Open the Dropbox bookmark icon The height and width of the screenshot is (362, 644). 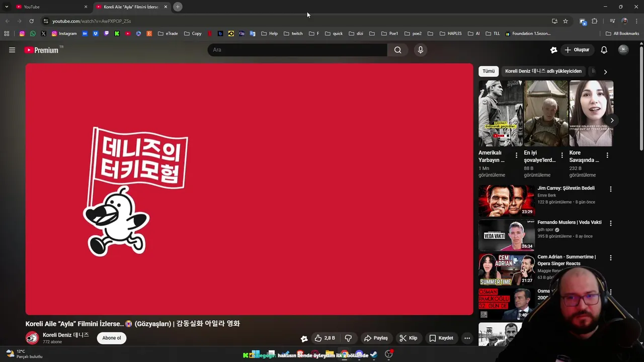pos(96,34)
